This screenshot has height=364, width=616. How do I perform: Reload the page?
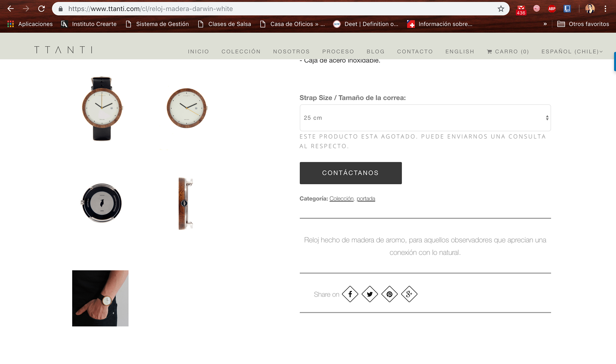[x=41, y=9]
